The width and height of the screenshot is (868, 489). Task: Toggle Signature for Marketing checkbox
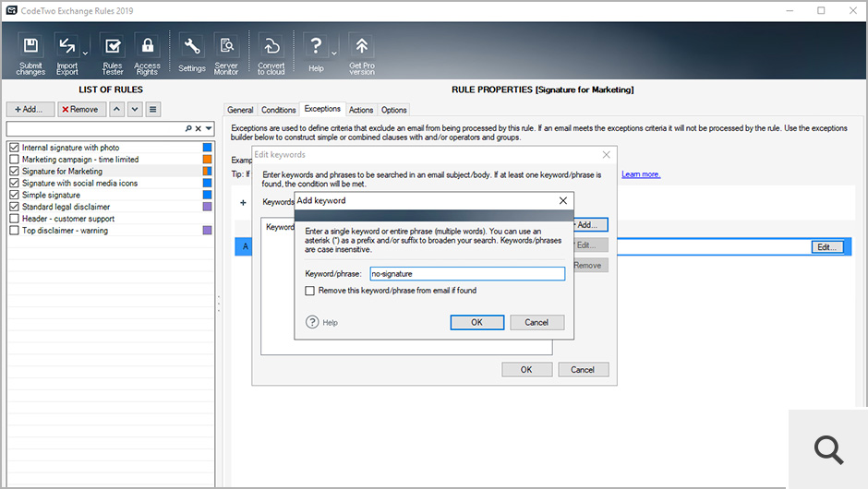click(x=15, y=171)
